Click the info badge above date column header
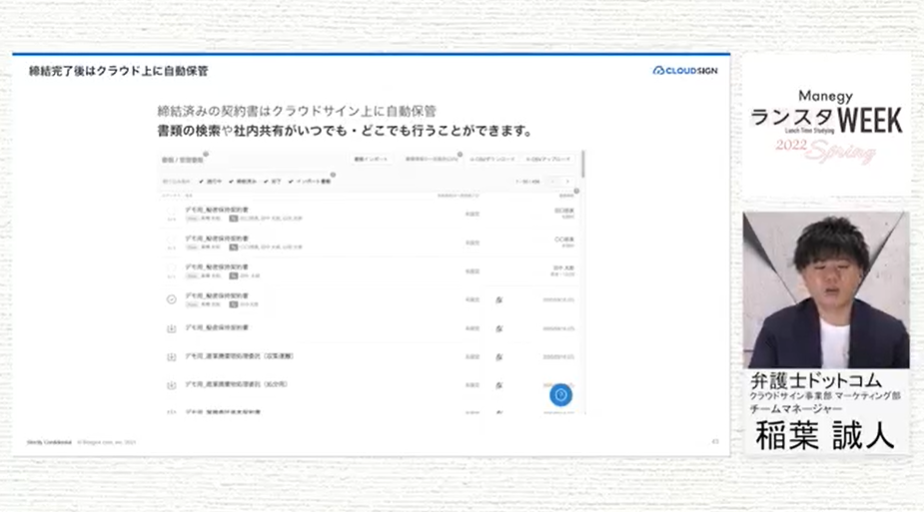Viewport: 924px width, 512px height. pos(577,190)
